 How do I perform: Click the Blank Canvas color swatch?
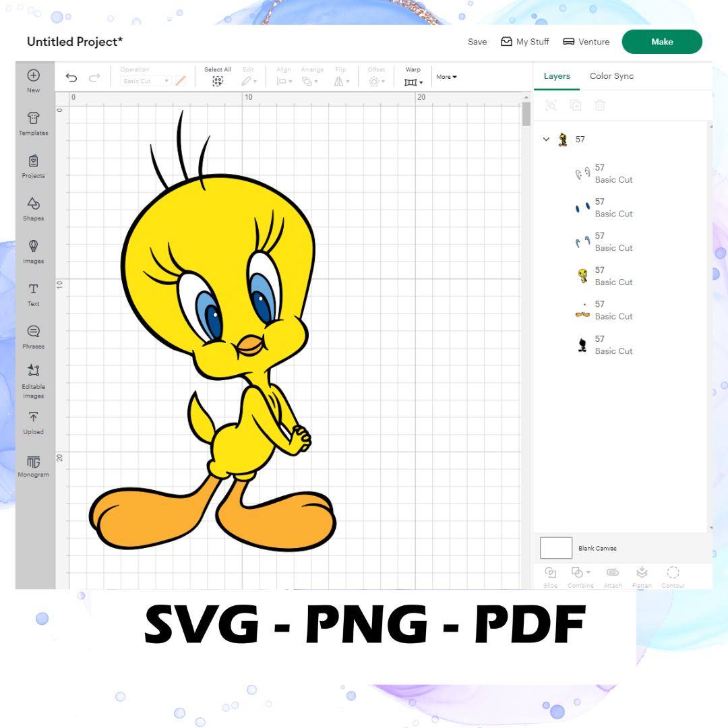click(555, 548)
